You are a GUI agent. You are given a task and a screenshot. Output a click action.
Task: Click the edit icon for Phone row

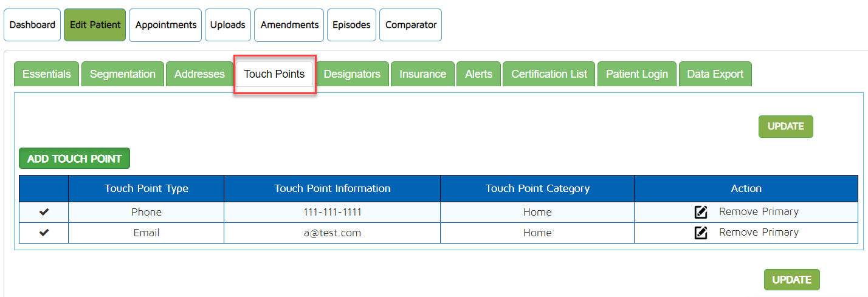[x=700, y=212]
